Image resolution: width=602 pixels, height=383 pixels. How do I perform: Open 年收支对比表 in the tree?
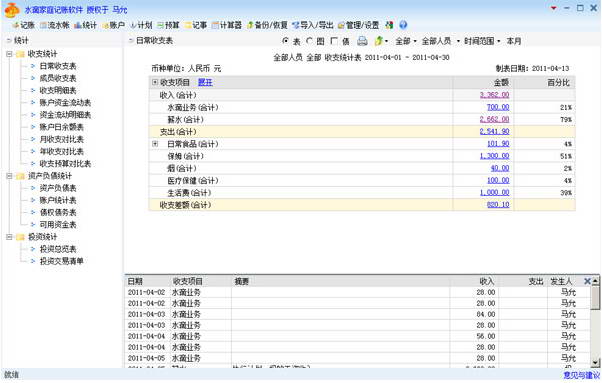click(x=61, y=152)
